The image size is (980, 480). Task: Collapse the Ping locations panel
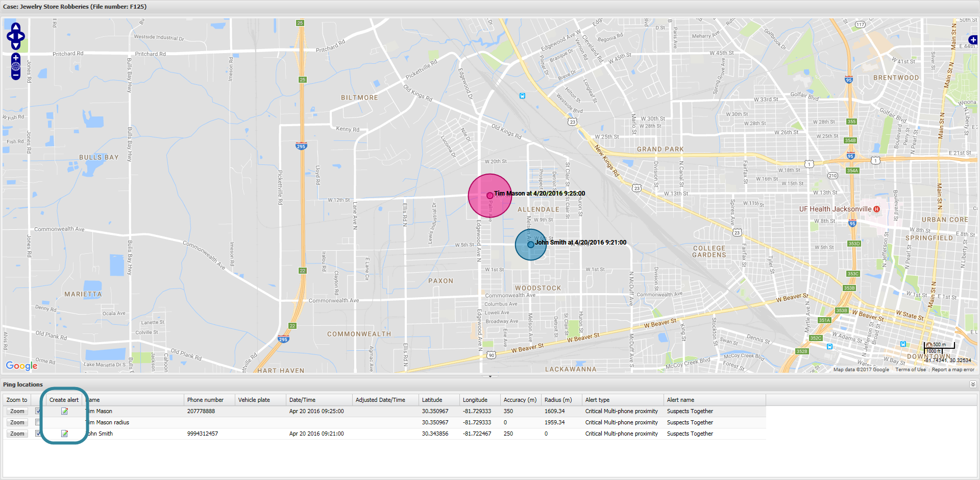(x=973, y=385)
